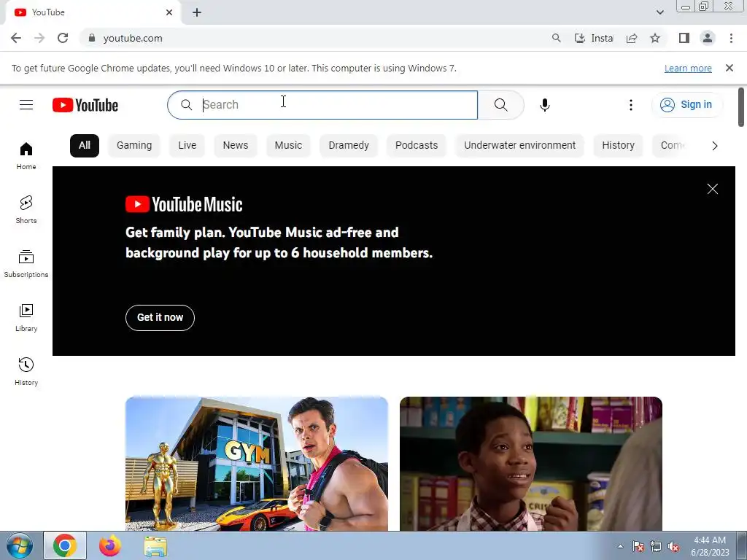
Task: Open YouTube settings three-dot menu
Action: pyautogui.click(x=631, y=105)
